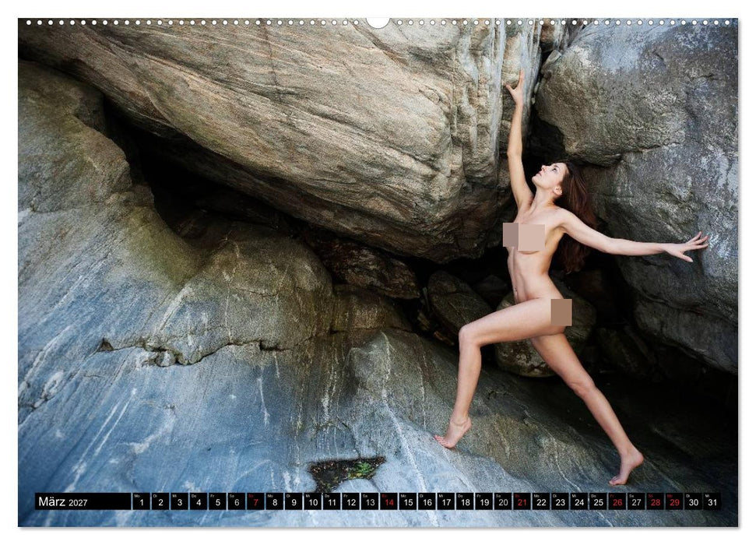Select the red Sunday 28 cell
Viewport: 756px width, 545px height.
point(656,501)
